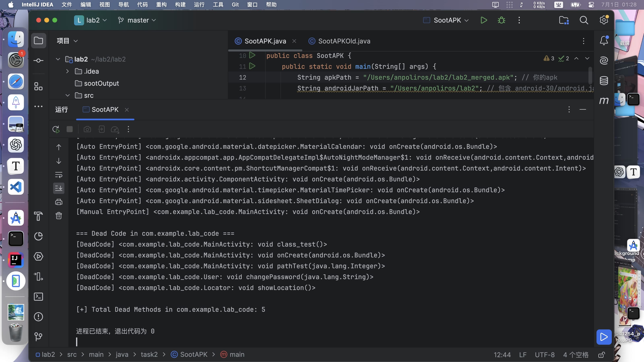Open the Maven tool window
Viewport: 644px width, 362px height.
(x=604, y=100)
